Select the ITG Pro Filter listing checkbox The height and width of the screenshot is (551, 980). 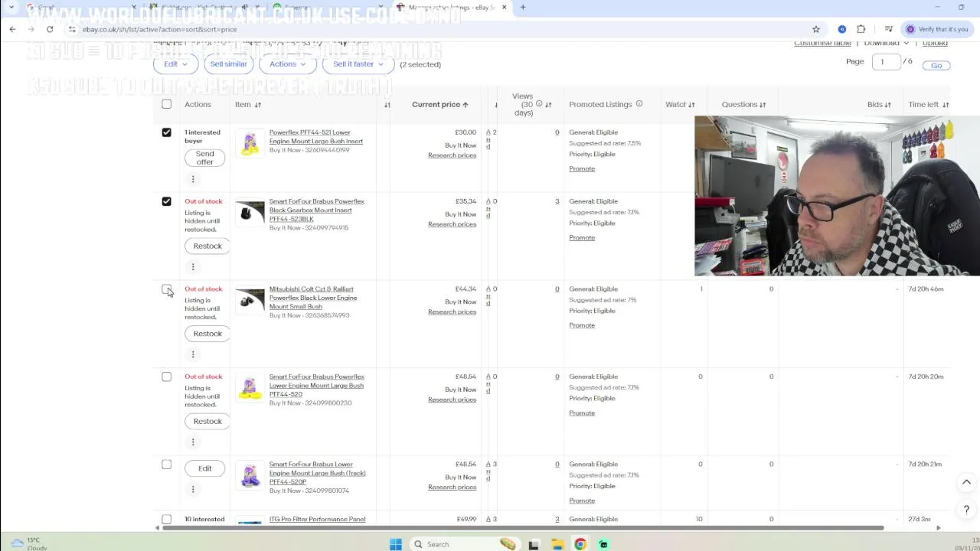tap(166, 520)
